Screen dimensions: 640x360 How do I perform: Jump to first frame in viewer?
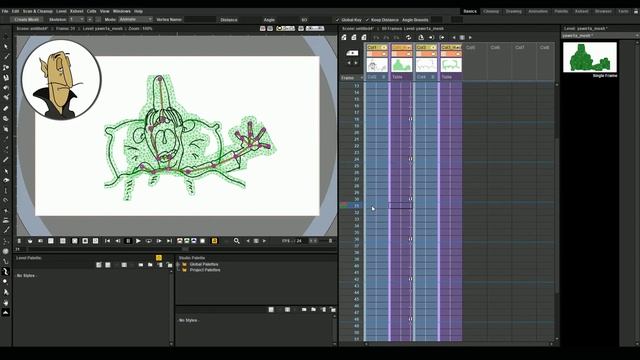tap(107, 241)
